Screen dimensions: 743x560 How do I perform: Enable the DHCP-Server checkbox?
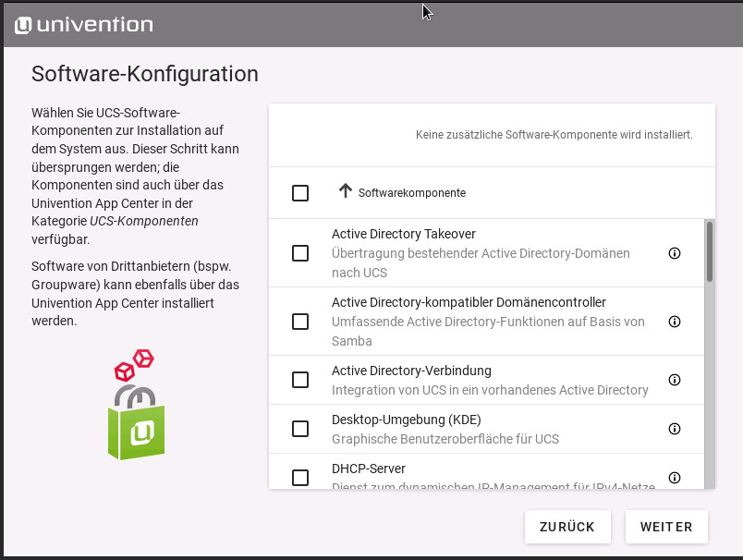pyautogui.click(x=300, y=478)
